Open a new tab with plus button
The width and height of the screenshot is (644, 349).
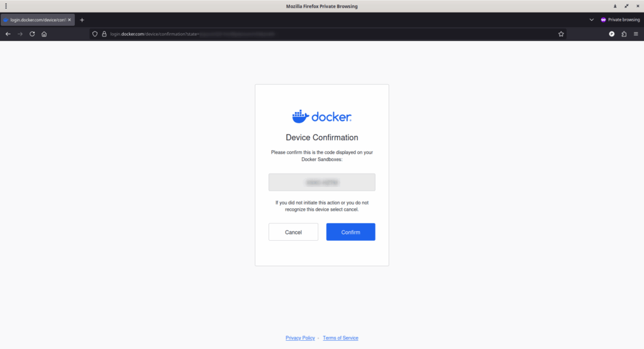82,19
